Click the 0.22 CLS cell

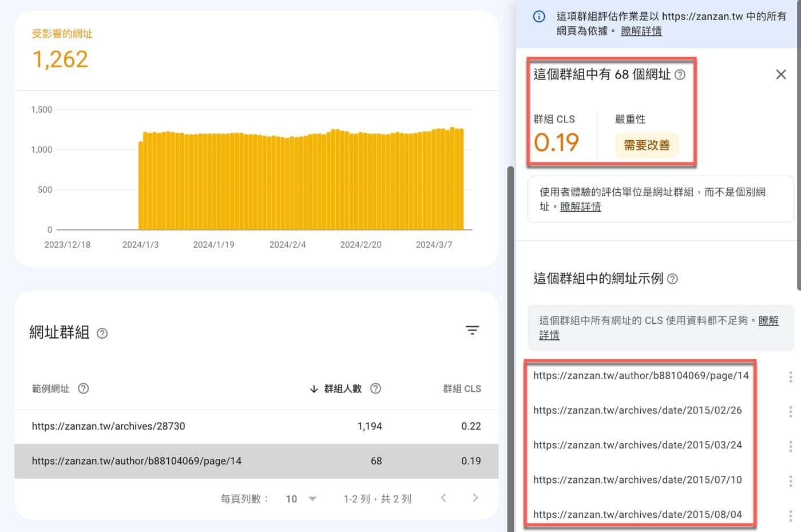pyautogui.click(x=471, y=426)
